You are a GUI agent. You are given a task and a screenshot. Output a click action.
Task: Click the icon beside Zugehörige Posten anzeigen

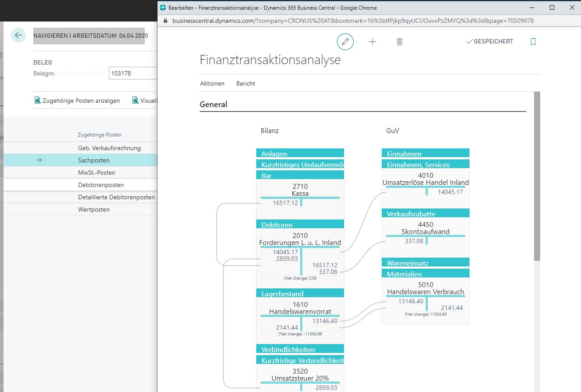(38, 100)
